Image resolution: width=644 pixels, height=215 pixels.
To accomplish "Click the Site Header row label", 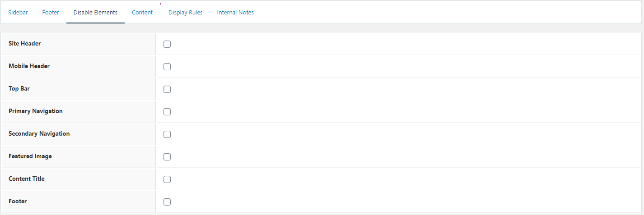I will pyautogui.click(x=25, y=44).
